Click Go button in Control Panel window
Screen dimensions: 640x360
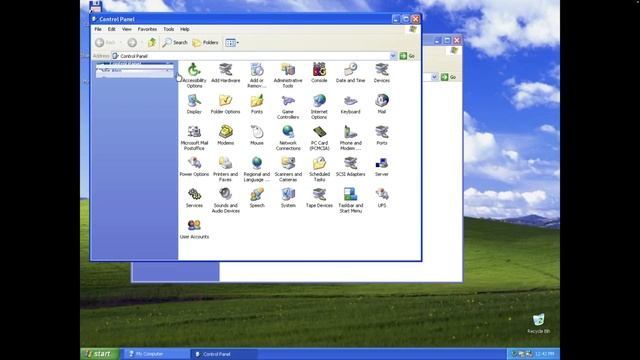point(407,56)
